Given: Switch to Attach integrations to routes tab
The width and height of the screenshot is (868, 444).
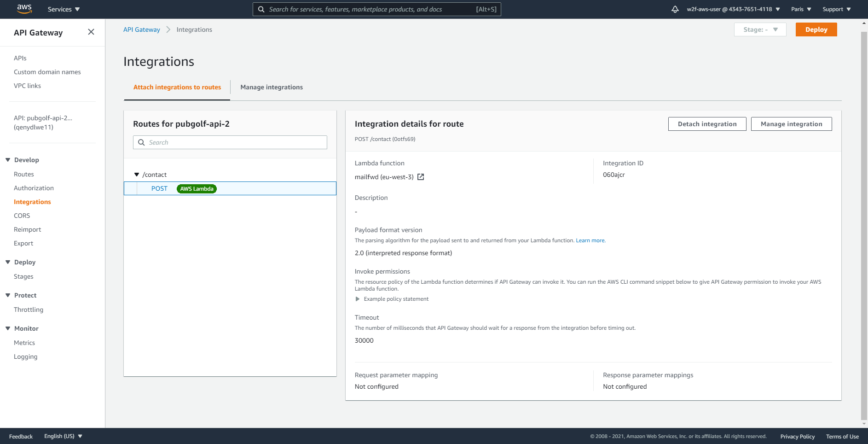Looking at the screenshot, I should 177,87.
